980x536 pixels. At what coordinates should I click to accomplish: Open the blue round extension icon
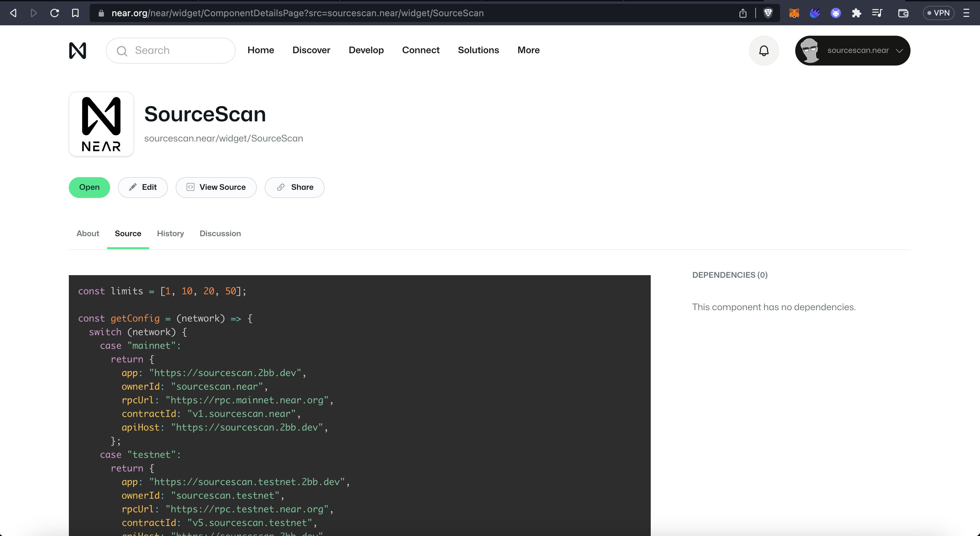point(836,13)
